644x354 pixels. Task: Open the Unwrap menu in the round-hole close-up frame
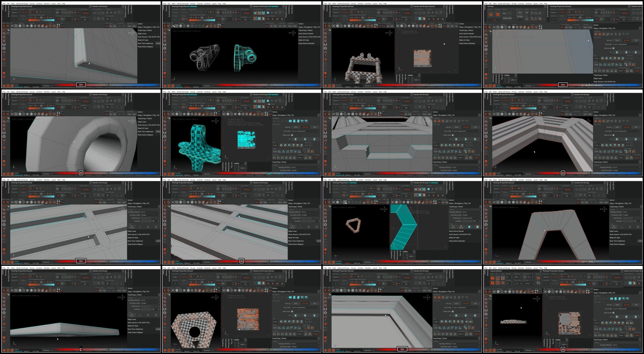32,92
